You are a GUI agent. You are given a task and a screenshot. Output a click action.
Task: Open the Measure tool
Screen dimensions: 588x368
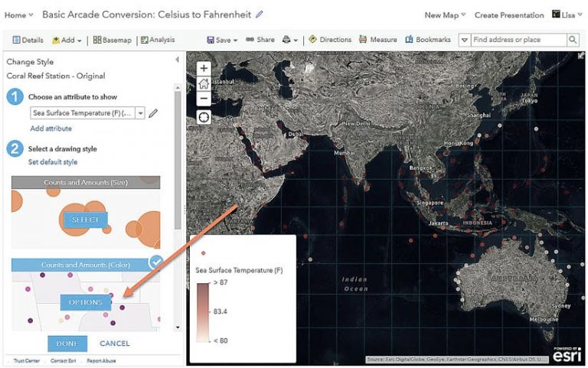tap(377, 40)
